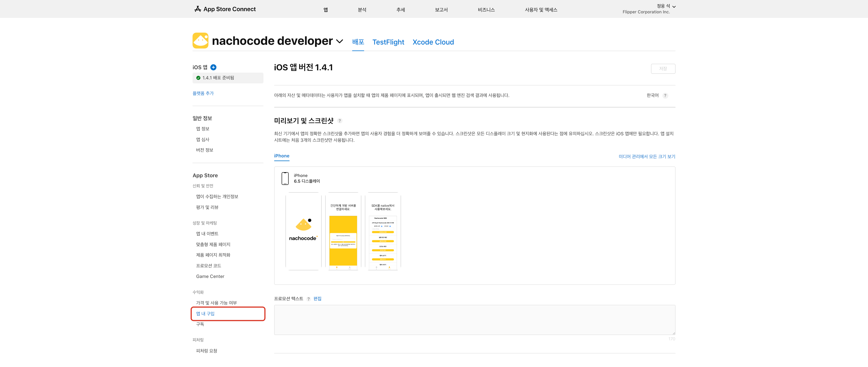Open the 앱 내 구입 sidebar link

click(x=205, y=314)
